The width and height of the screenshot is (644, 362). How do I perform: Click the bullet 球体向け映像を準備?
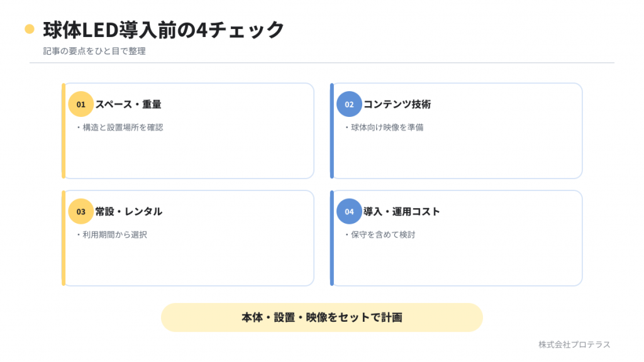384,127
